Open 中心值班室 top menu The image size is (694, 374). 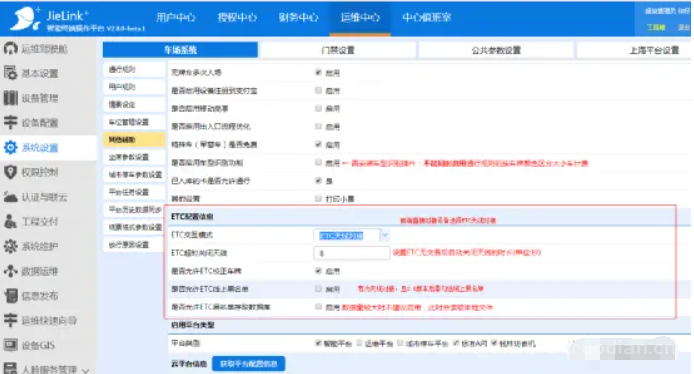point(427,17)
